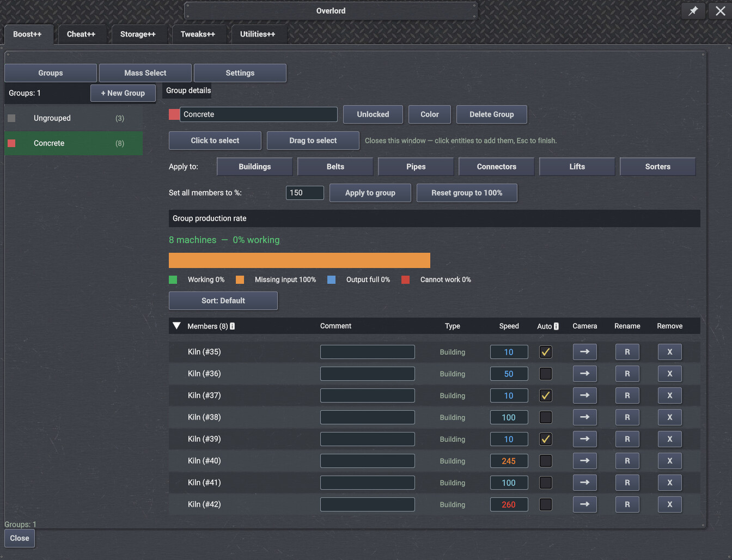The image size is (732, 560).
Task: Remove Kiln (#42) with X button
Action: (669, 504)
